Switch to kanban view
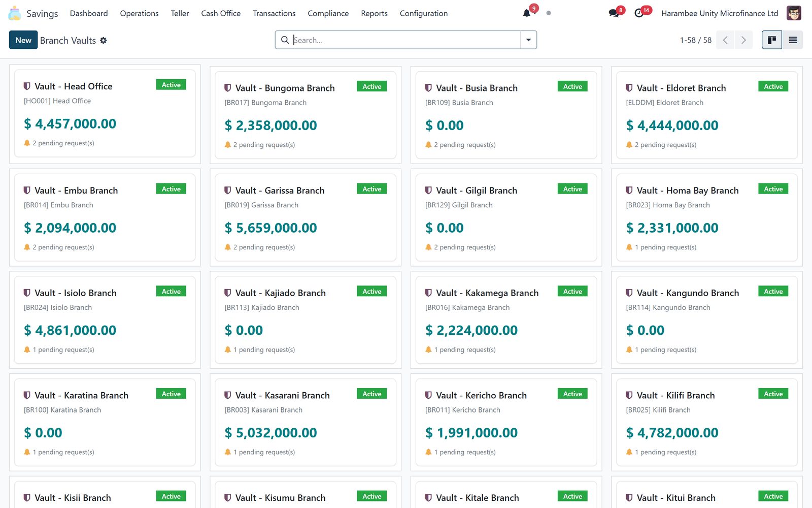The width and height of the screenshot is (812, 508). [772, 40]
